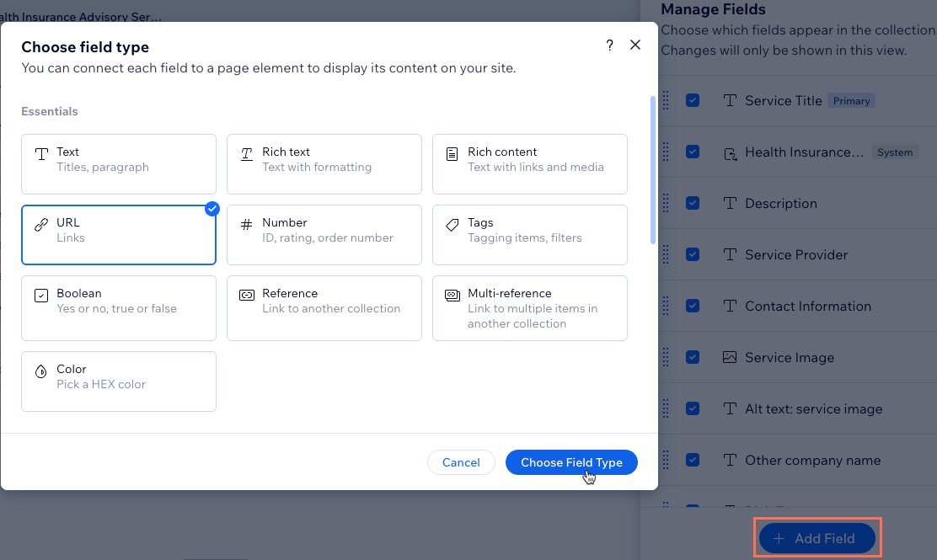
Task: Uncheck the Service Title field checkbox
Action: 693,100
